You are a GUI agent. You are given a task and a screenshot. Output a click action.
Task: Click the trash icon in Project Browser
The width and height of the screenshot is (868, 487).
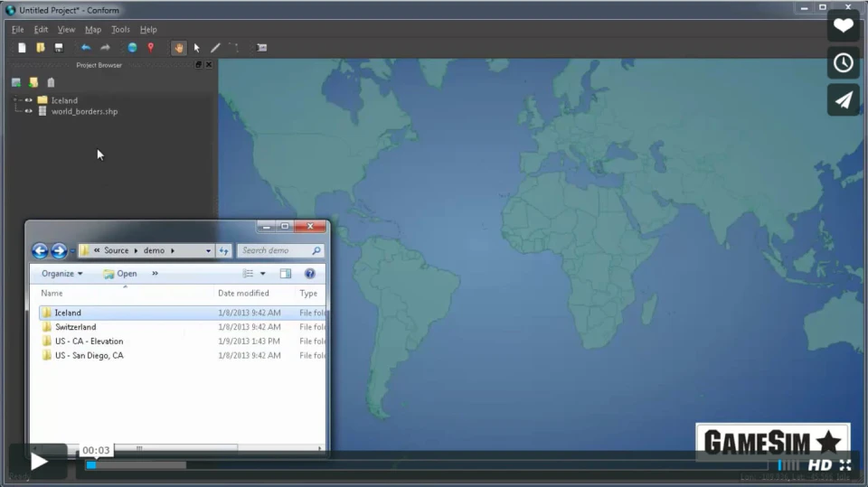[x=51, y=82]
